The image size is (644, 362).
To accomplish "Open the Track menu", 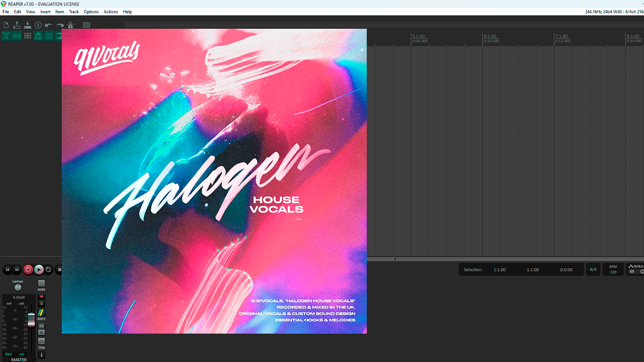I will click(x=74, y=12).
